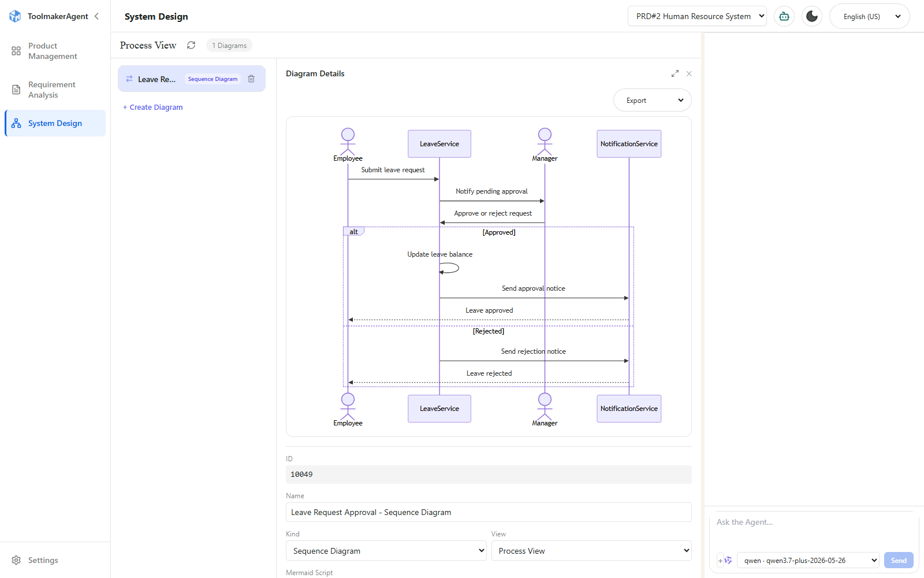This screenshot has height=578, width=924.
Task: Click the System Design hierarchy icon
Action: coord(16,123)
